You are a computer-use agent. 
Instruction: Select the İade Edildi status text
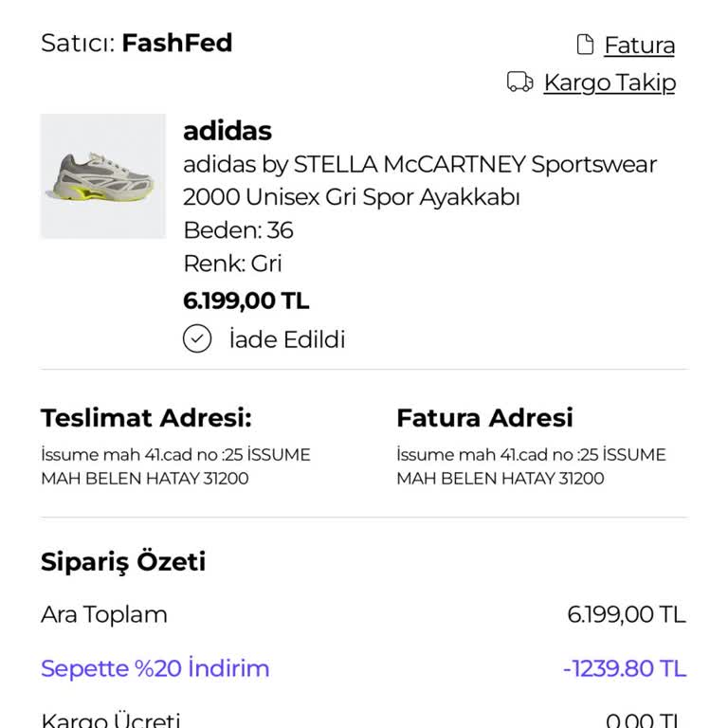287,339
